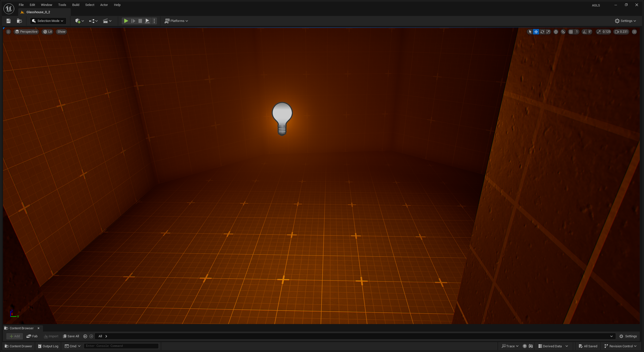
Task: Toggle world/local coordinate space globe
Action: (x=556, y=32)
